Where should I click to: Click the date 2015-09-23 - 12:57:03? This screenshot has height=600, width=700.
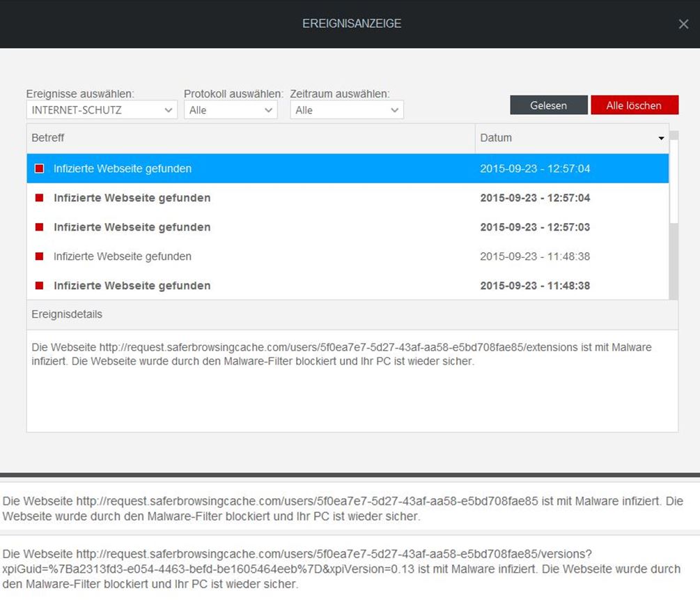[x=535, y=227]
